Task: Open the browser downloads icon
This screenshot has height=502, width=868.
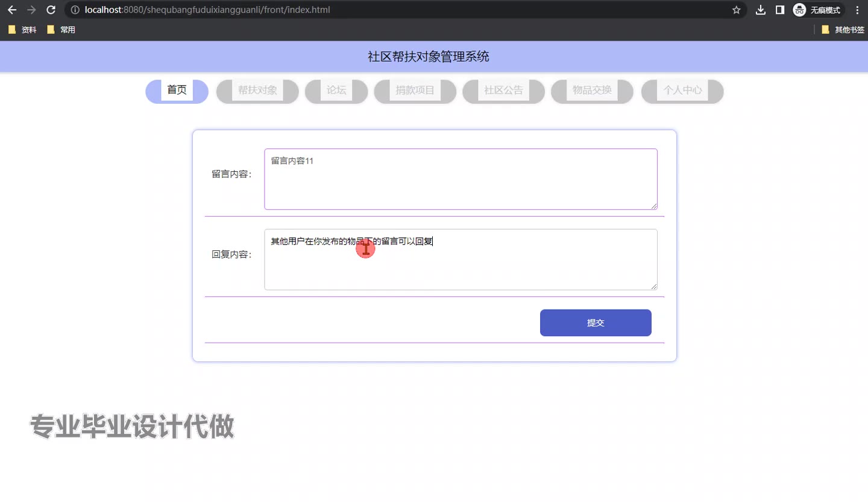Action: 761,10
